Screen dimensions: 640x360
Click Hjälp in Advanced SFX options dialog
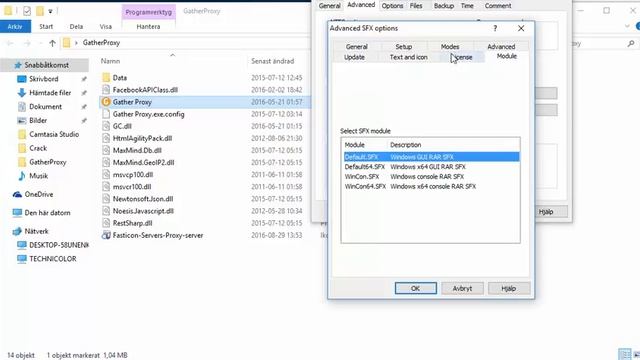[x=509, y=288]
